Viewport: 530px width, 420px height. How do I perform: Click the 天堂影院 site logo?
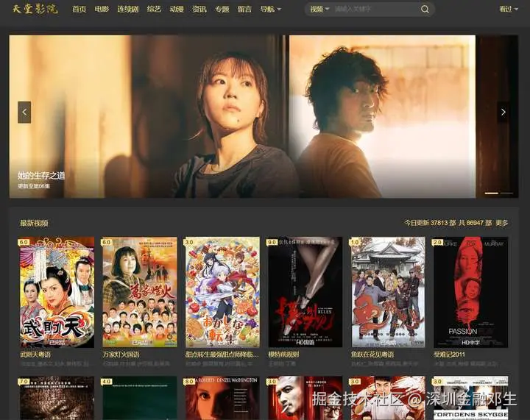point(35,9)
